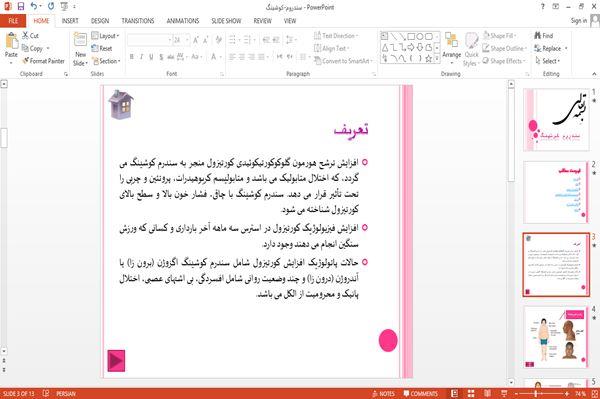This screenshot has width=600, height=399.
Task: Open the Layout dropdown
Action: click(105, 36)
